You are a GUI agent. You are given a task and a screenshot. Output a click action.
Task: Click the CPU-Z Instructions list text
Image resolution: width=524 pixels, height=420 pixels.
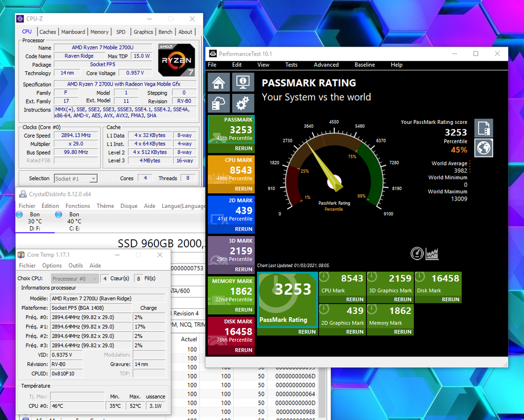126,112
